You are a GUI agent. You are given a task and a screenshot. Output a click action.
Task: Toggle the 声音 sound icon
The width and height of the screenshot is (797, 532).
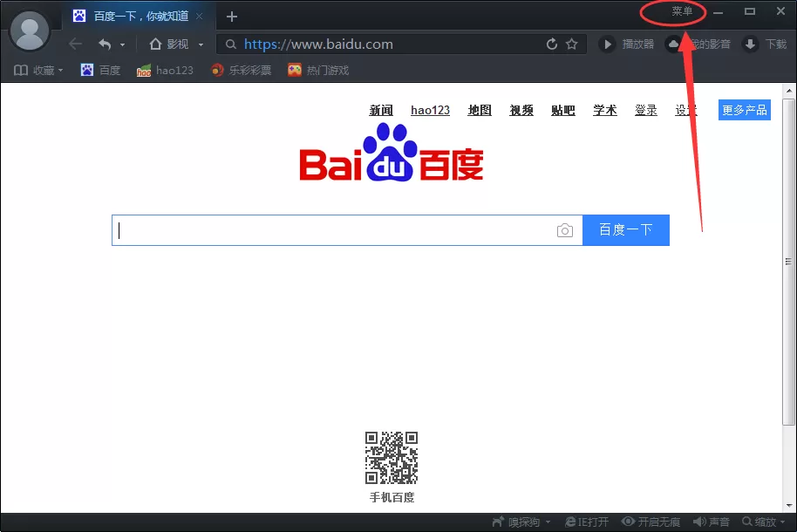[x=711, y=522]
